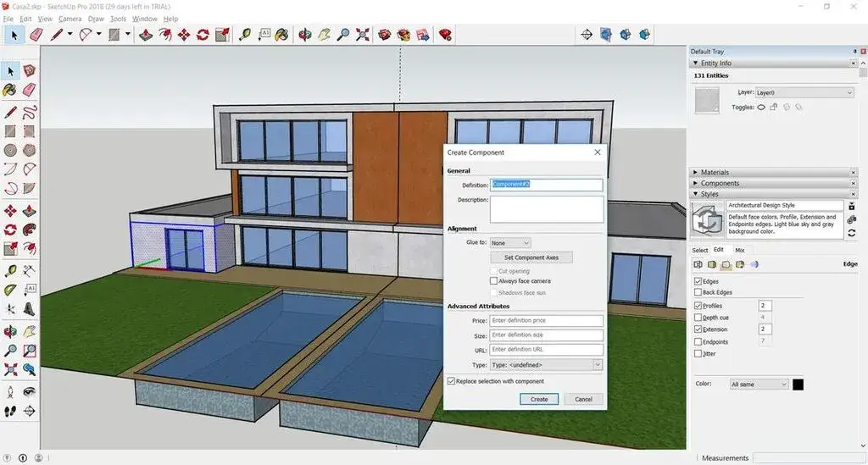Open the Window menu
This screenshot has width=868, height=465.
(x=144, y=19)
